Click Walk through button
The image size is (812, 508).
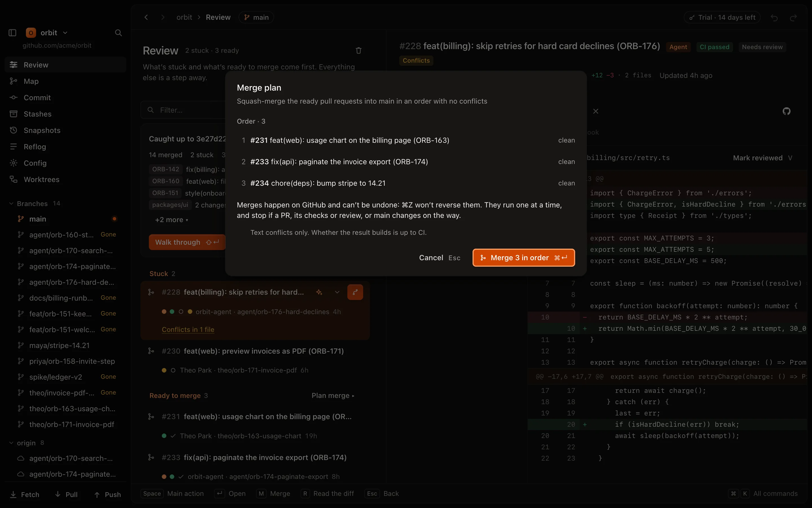click(x=187, y=242)
